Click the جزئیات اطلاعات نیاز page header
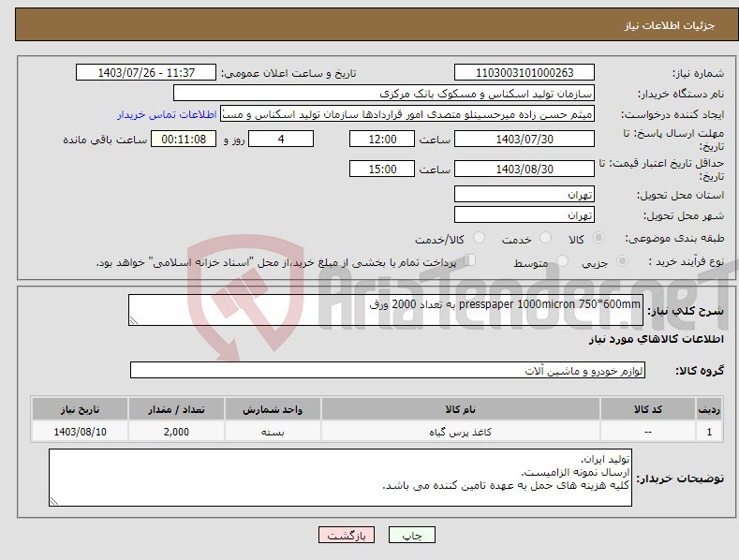Screen dimensions: 739x560 tap(670, 25)
